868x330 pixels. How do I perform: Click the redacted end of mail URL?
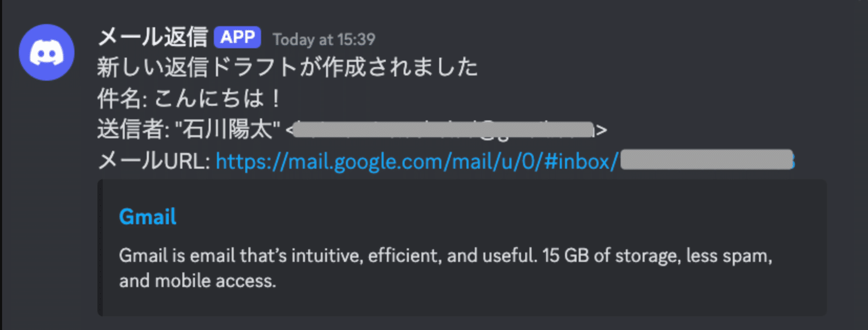click(707, 160)
